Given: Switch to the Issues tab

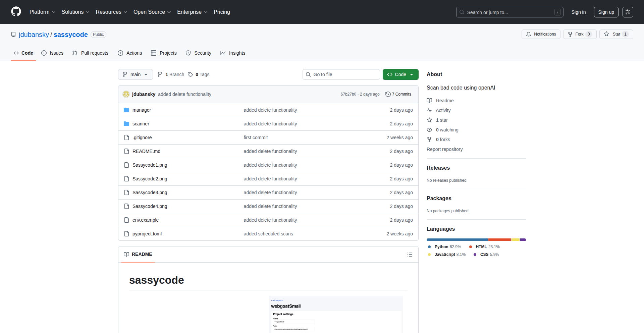Looking at the screenshot, I should click(52, 53).
